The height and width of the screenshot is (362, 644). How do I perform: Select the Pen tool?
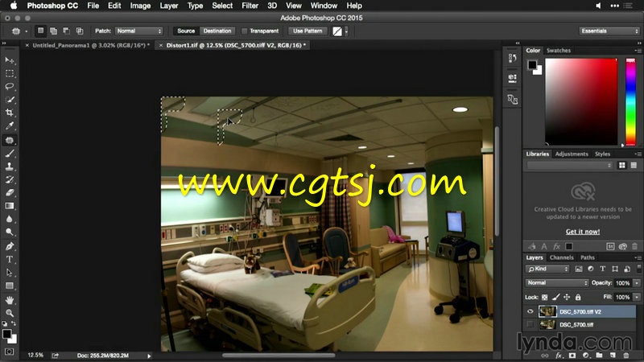pyautogui.click(x=9, y=246)
